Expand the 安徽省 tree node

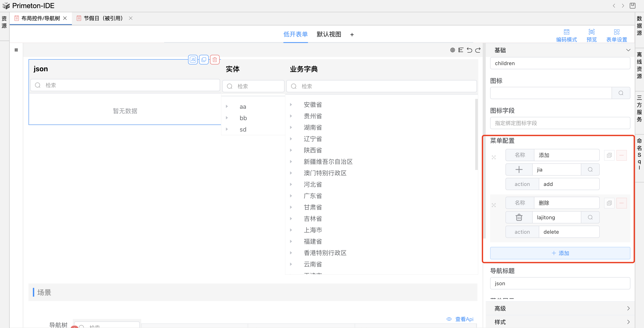(x=291, y=105)
